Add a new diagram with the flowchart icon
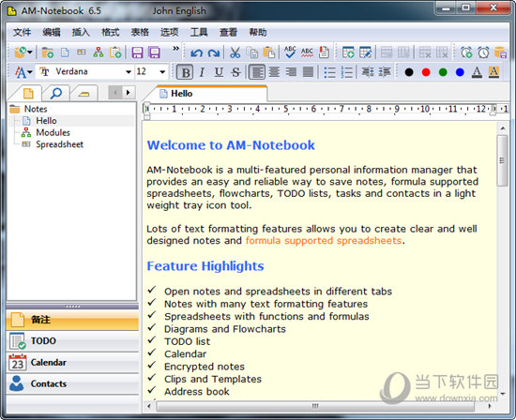The width and height of the screenshot is (516, 420). pos(99,52)
